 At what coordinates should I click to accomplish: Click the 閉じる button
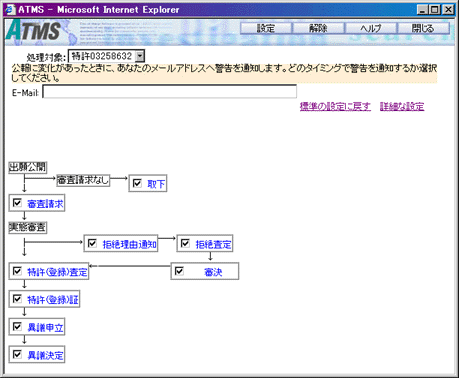click(x=423, y=28)
